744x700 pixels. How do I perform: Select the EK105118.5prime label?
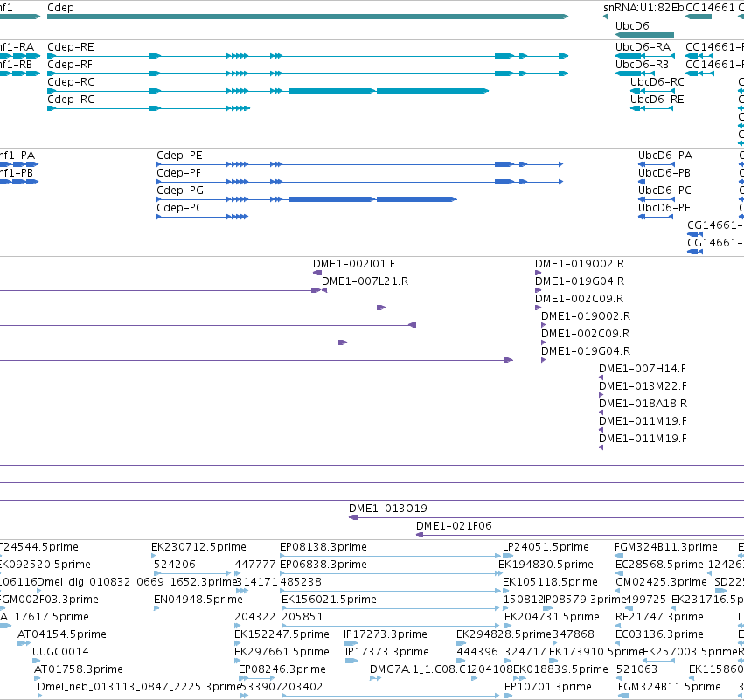(x=550, y=582)
